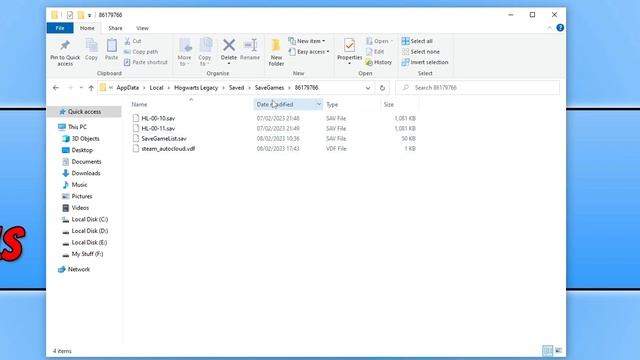
Task: Click Copy path in Clipboard group
Action: coord(141,52)
